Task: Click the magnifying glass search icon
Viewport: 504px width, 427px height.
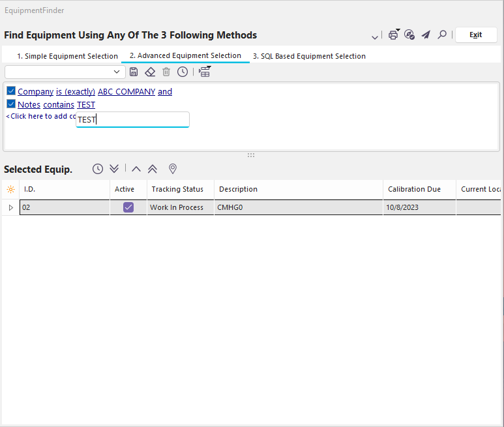Action: click(x=442, y=35)
